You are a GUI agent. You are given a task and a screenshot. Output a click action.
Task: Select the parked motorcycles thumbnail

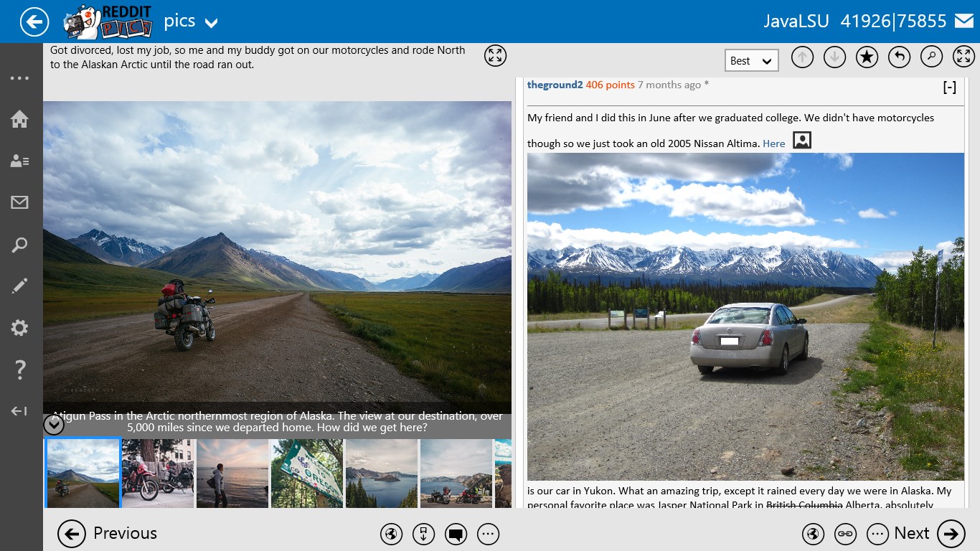[158, 474]
